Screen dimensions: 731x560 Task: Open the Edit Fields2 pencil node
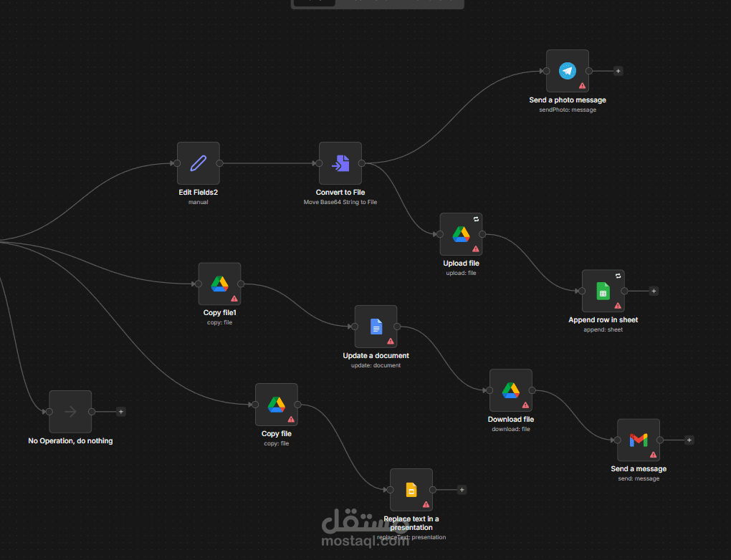[x=198, y=163]
